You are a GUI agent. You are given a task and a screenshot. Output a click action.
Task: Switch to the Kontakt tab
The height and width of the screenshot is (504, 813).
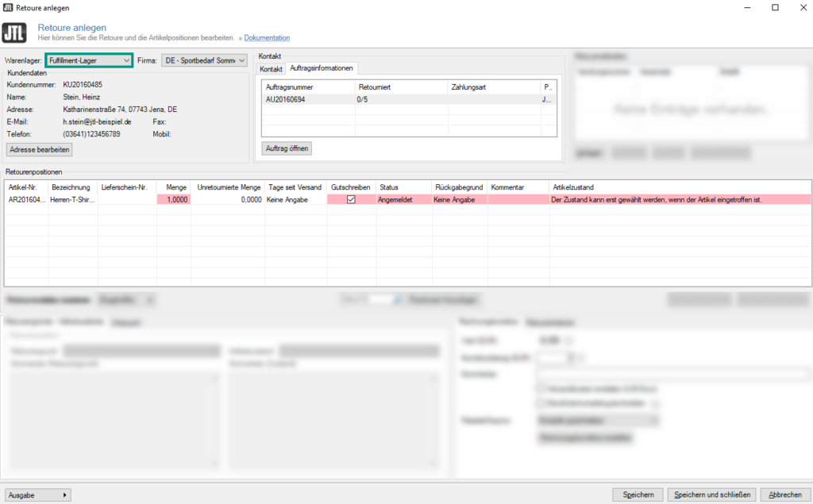click(272, 69)
